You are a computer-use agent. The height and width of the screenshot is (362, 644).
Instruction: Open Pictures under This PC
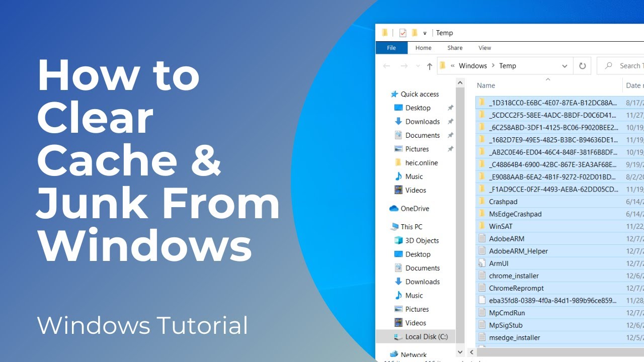coord(417,309)
